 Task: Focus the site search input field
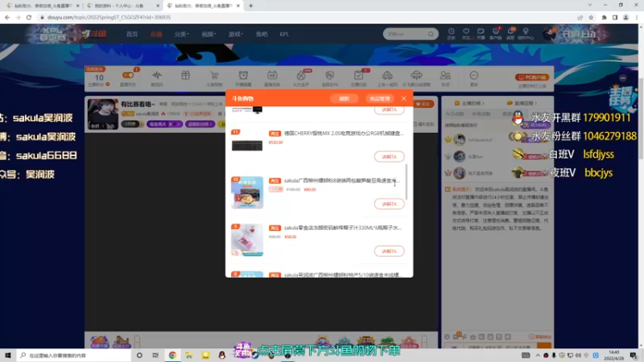click(406, 34)
